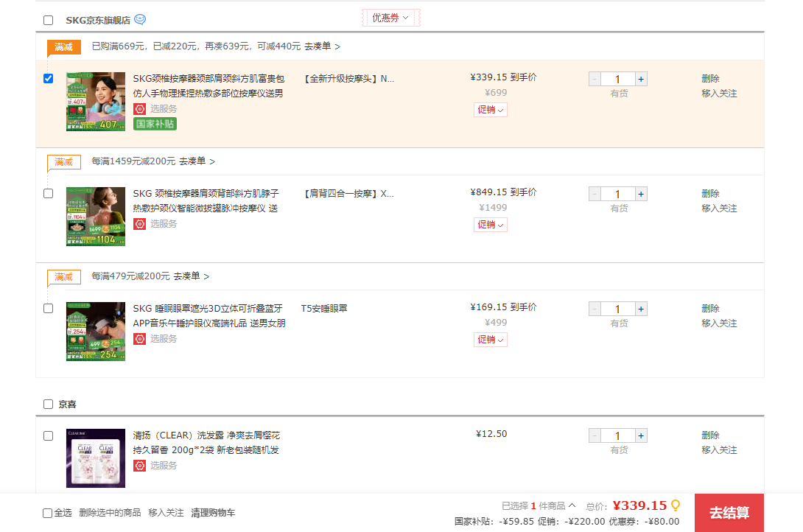Click the red service icon for the CLEAR shampoo
The image size is (803, 532).
pos(139,466)
